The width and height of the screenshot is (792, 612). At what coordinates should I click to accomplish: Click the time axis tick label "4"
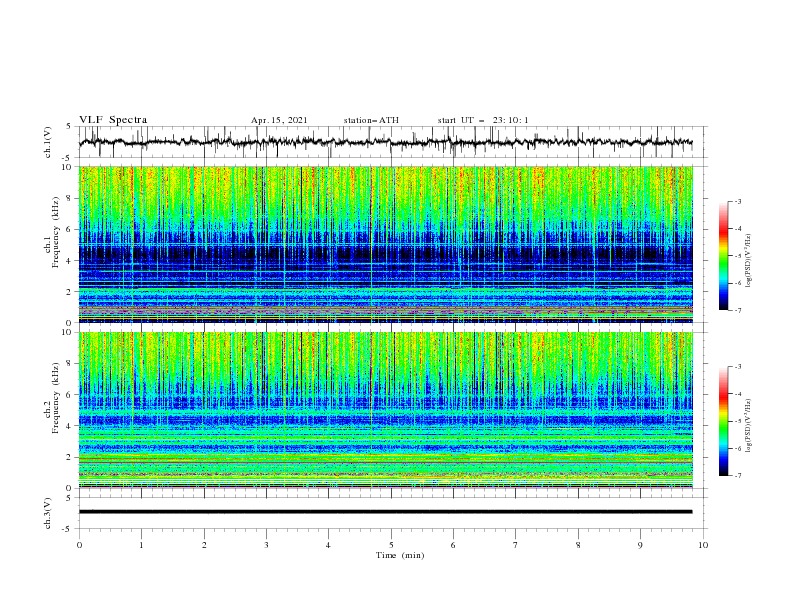pyautogui.click(x=328, y=545)
